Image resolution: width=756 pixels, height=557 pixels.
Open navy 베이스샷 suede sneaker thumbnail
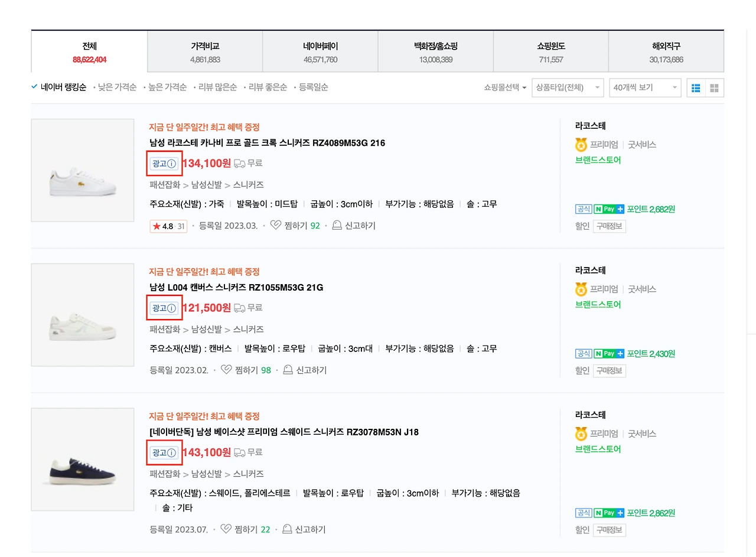point(83,460)
